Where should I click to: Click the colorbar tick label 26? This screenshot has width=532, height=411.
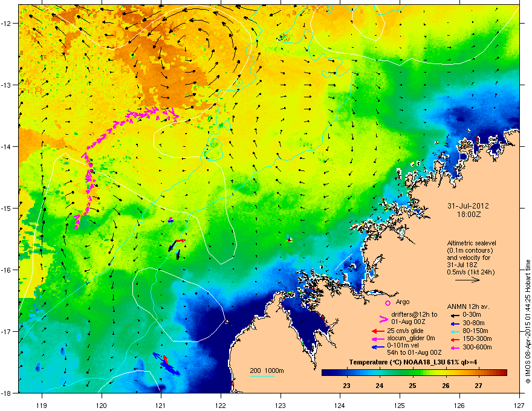point(446,386)
